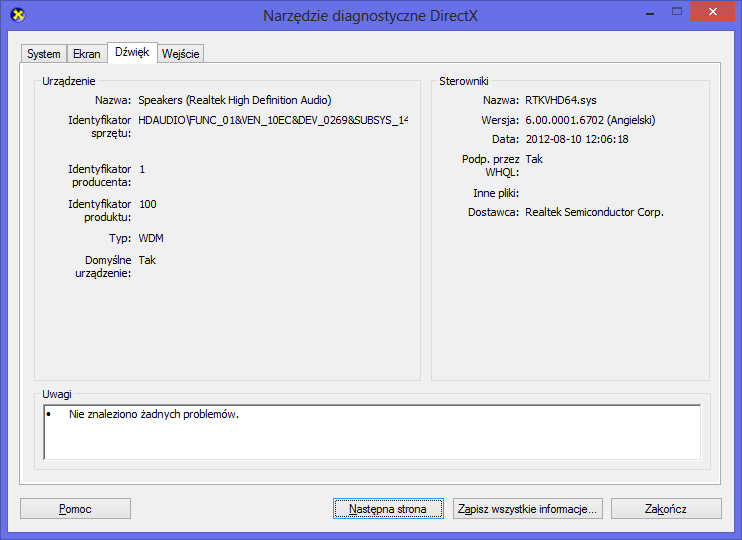Click the Tak value for Podp. przez WHQL
This screenshot has width=742, height=540.
point(534,159)
